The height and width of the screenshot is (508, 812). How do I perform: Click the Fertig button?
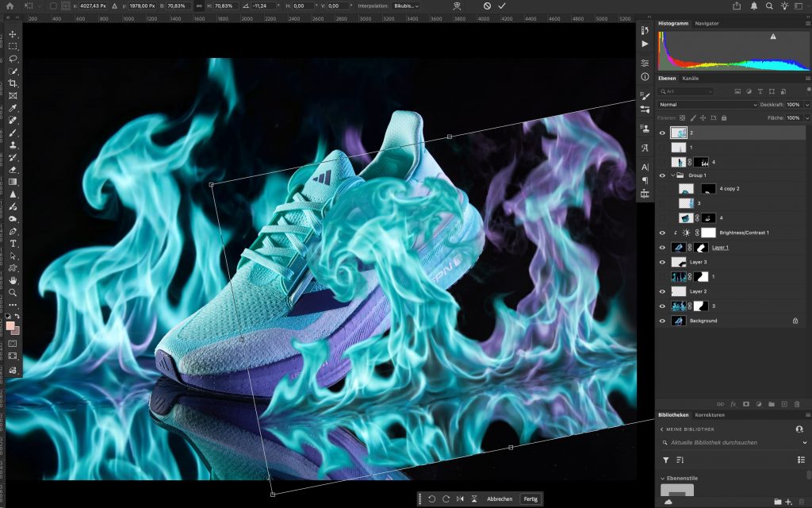[530, 498]
